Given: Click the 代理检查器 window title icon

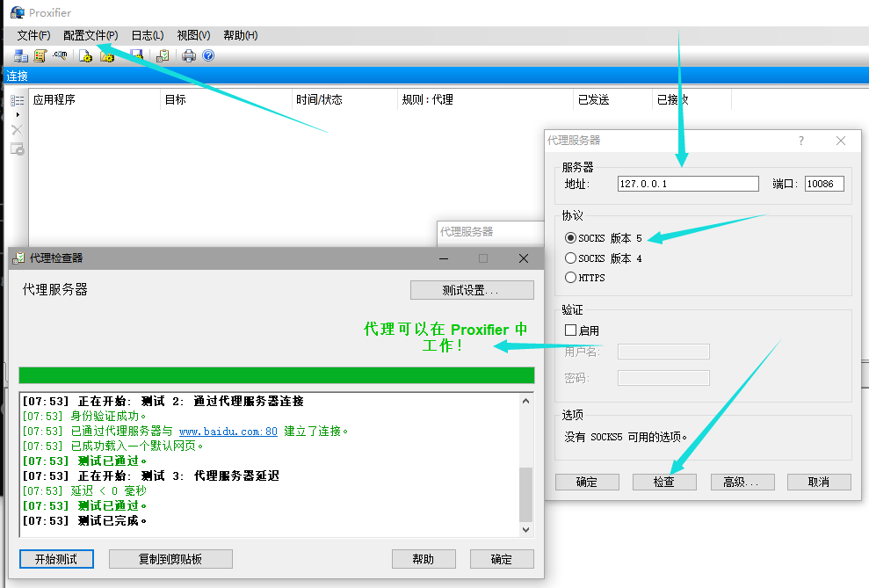Looking at the screenshot, I should [18, 258].
